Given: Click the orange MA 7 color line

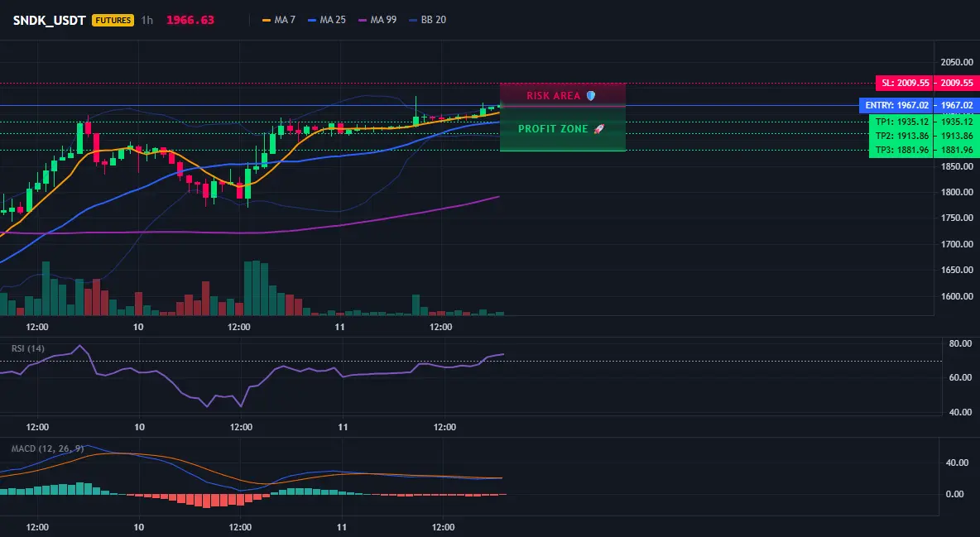Looking at the screenshot, I should click(x=267, y=20).
